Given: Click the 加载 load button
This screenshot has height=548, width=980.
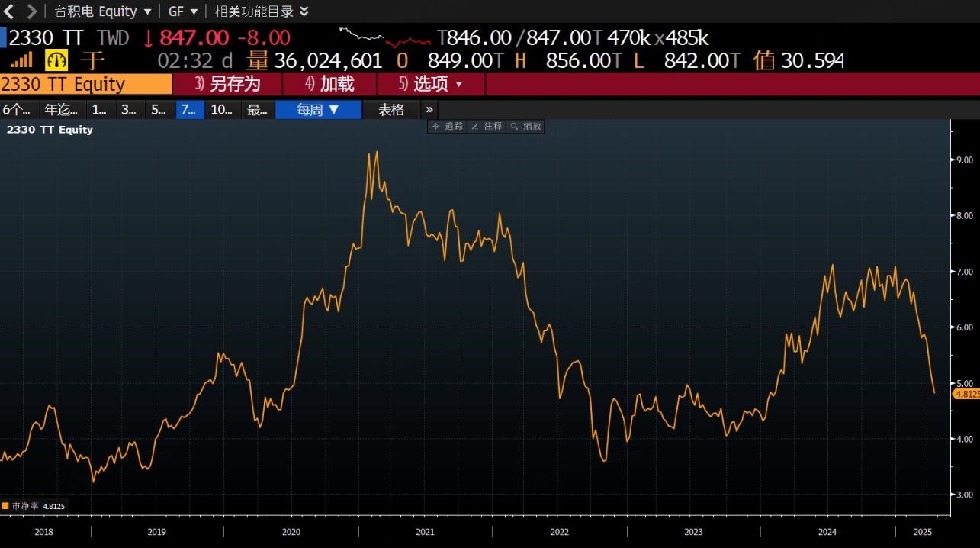Looking at the screenshot, I should point(329,84).
